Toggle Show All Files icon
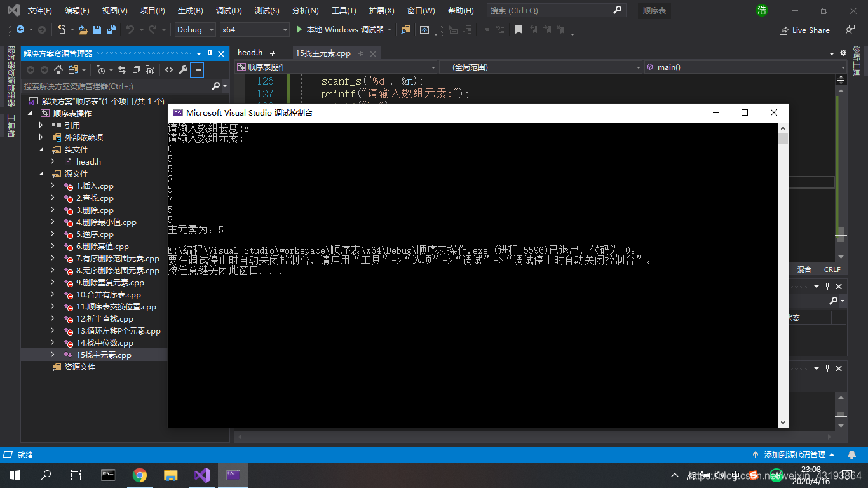Viewport: 868px width, 488px height. click(x=151, y=70)
